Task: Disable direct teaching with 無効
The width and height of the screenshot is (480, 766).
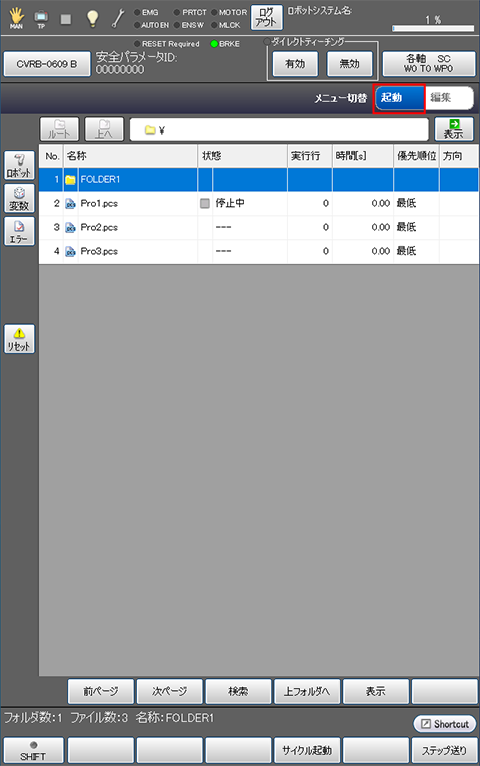Action: tap(350, 64)
